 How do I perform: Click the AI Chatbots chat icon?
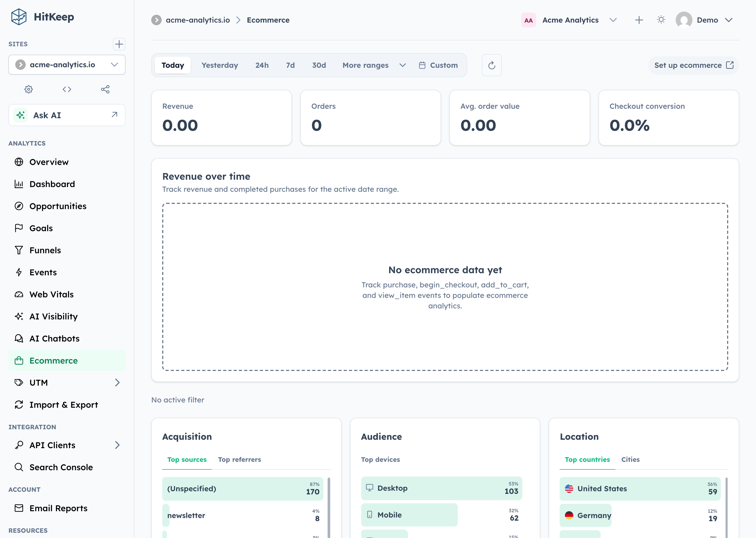point(19,339)
